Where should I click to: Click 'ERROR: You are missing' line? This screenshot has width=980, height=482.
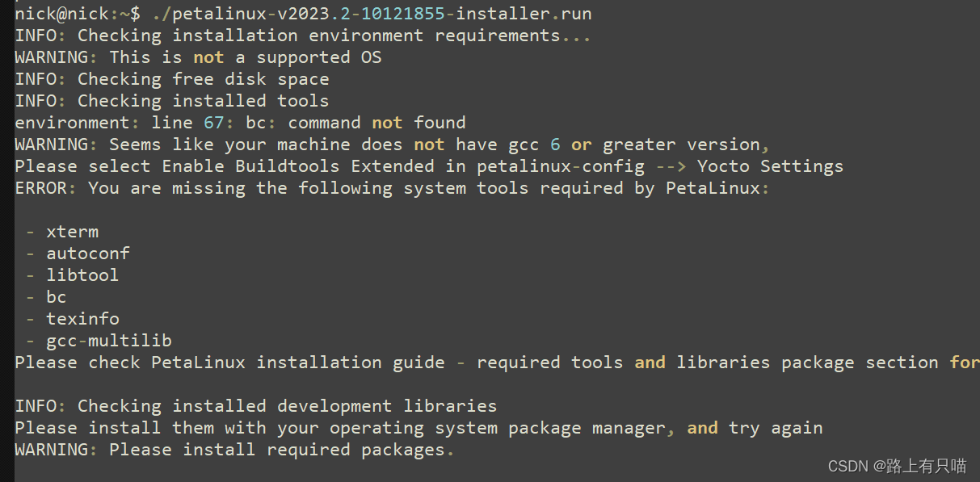[x=393, y=188]
